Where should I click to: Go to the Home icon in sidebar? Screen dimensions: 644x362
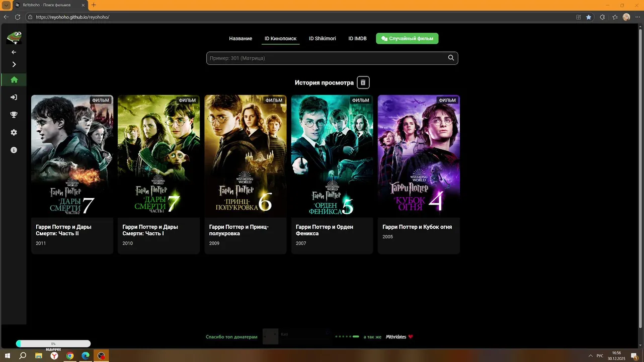pos(14,79)
